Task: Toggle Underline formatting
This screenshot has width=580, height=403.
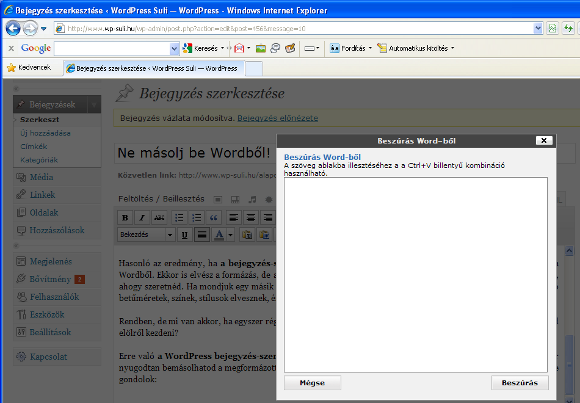Action: 185,235
